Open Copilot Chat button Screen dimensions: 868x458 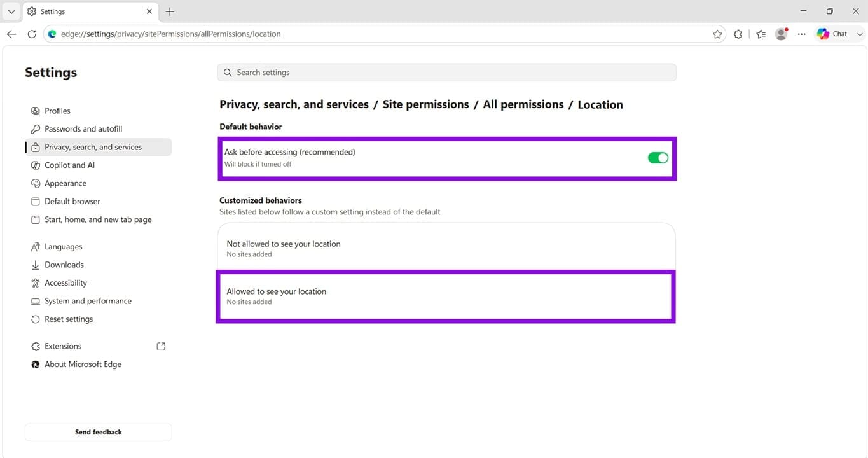click(832, 34)
